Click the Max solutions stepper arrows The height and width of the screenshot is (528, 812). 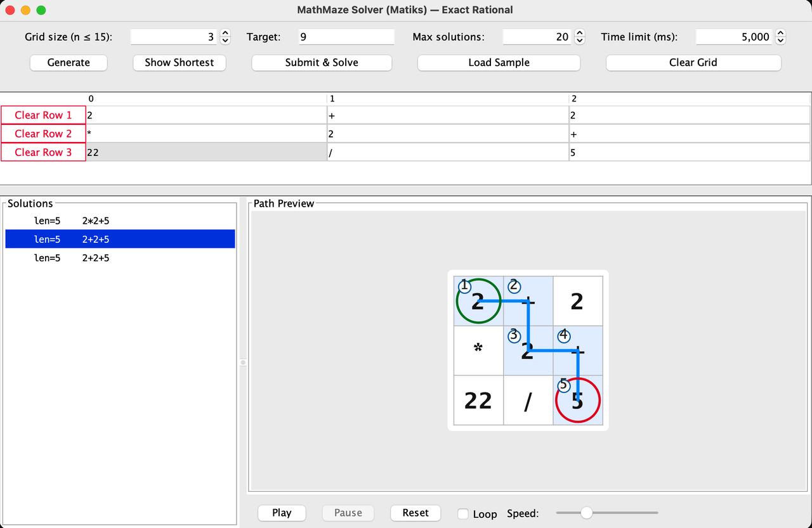tap(579, 37)
